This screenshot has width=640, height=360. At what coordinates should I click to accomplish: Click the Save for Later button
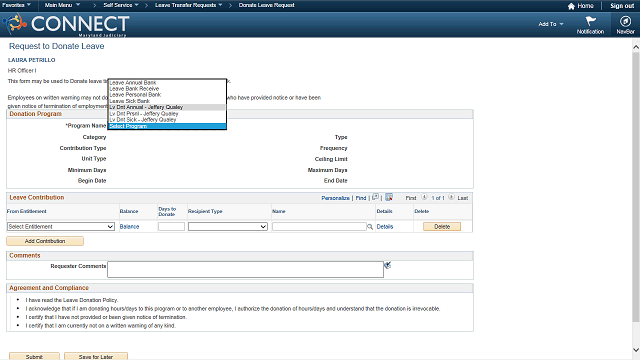[96, 356]
